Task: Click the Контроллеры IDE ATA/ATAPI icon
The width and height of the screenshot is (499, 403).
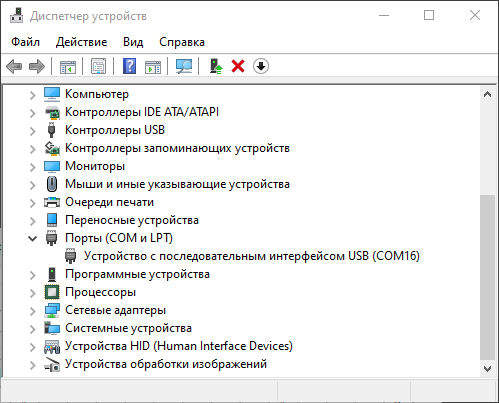Action: tap(52, 112)
